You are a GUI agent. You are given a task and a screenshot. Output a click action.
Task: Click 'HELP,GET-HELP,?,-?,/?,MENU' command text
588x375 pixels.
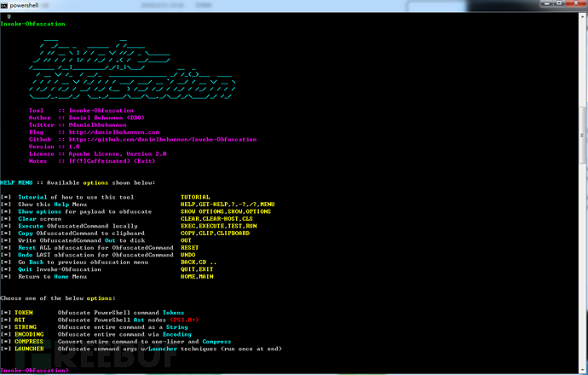coord(228,205)
